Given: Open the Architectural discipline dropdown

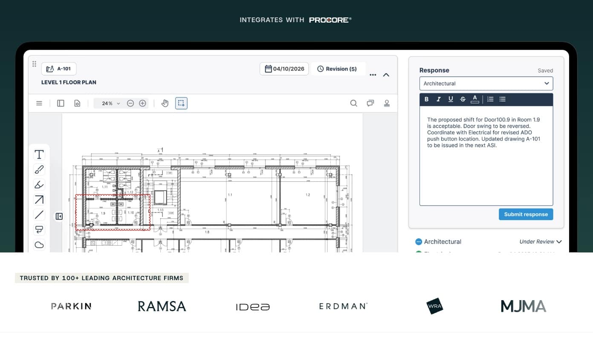Looking at the screenshot, I should coord(486,83).
